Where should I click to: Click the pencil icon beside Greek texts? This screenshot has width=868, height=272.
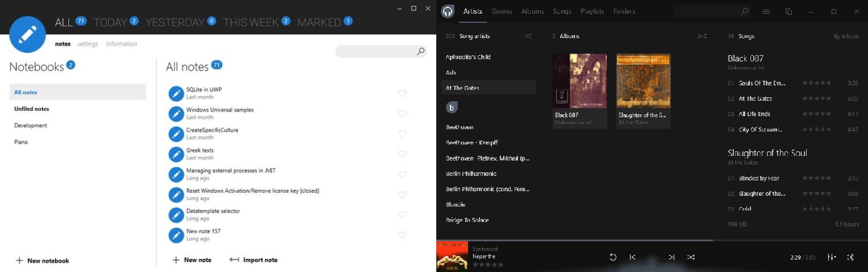point(176,154)
